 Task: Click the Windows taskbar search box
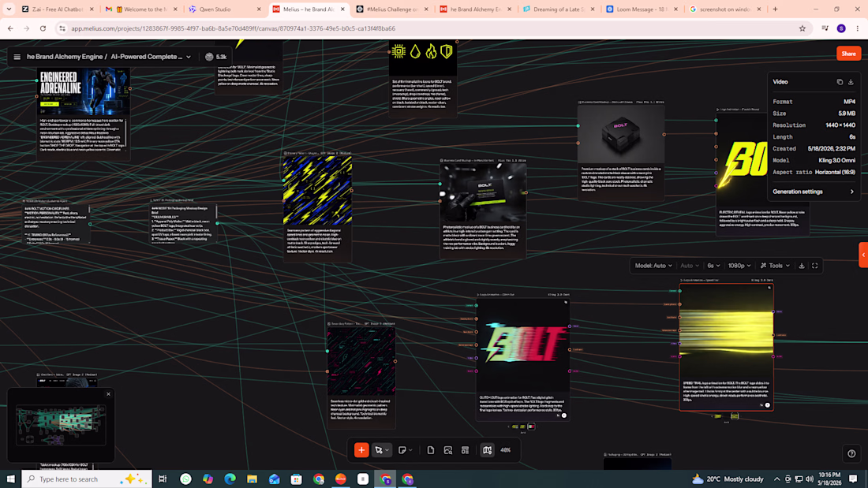click(87, 479)
